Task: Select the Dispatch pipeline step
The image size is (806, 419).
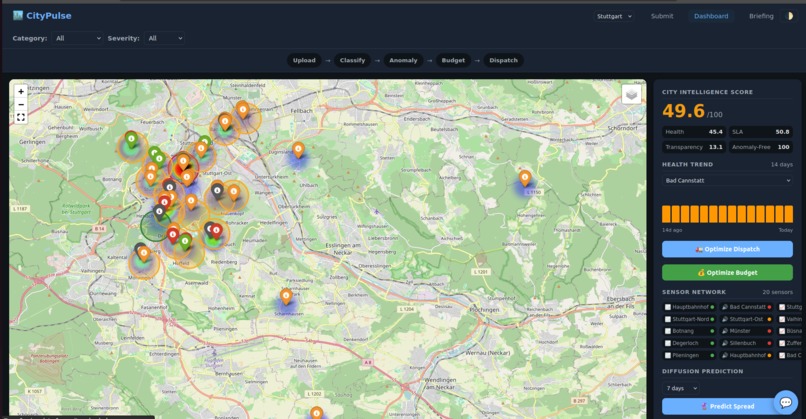Action: (x=503, y=60)
